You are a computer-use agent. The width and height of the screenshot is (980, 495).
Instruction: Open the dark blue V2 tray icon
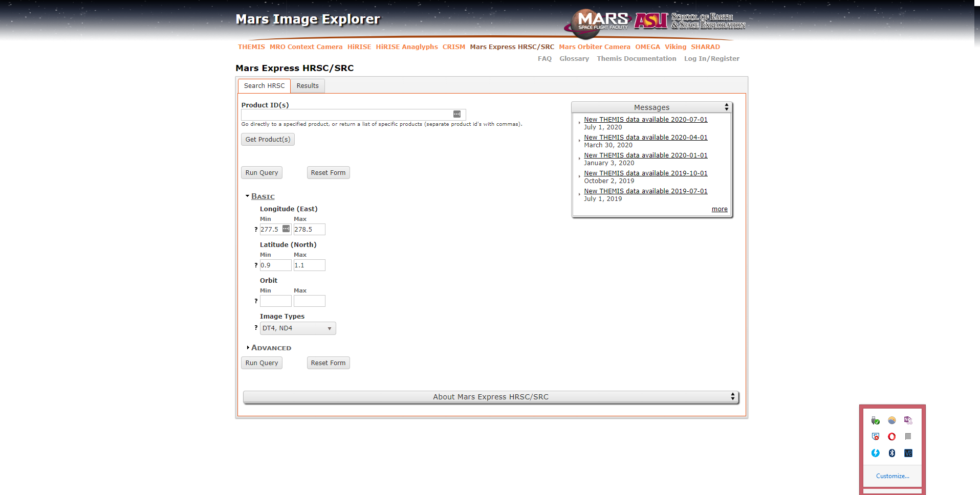point(908,453)
